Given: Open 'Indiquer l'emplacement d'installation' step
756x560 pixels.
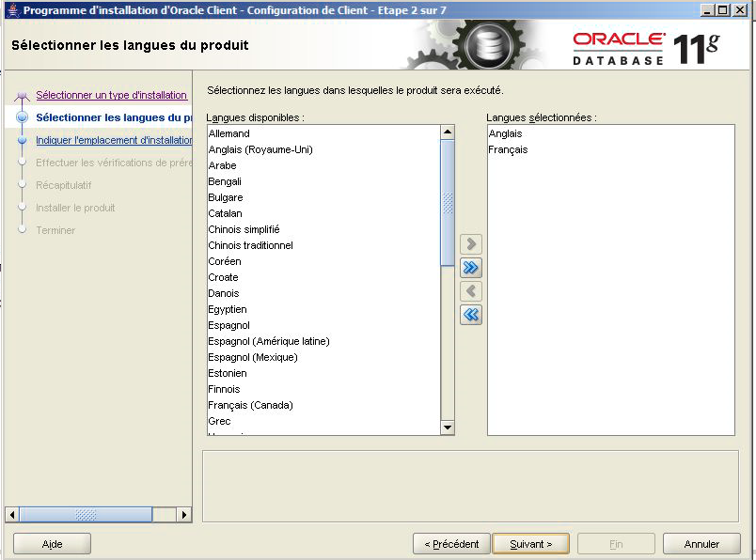Looking at the screenshot, I should coord(114,140).
